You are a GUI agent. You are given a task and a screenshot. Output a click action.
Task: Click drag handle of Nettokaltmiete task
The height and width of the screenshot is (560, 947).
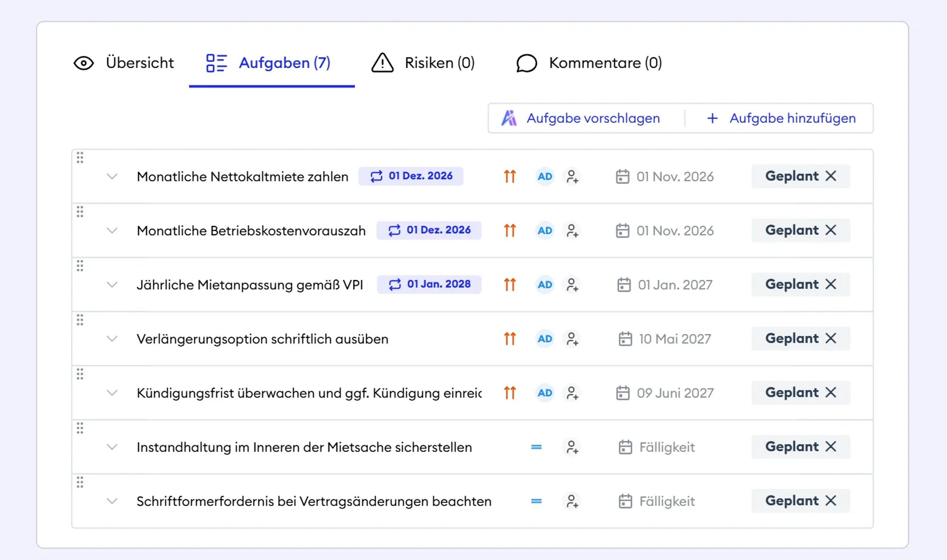[80, 157]
